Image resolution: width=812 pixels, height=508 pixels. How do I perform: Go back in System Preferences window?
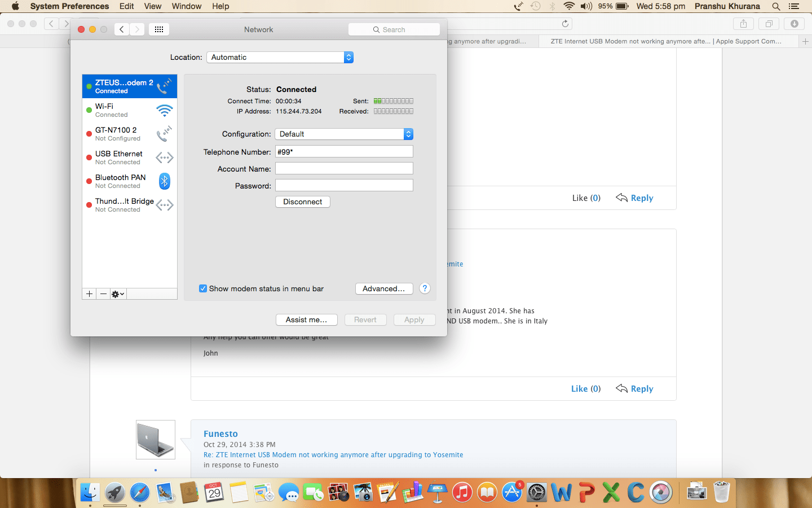click(x=122, y=29)
